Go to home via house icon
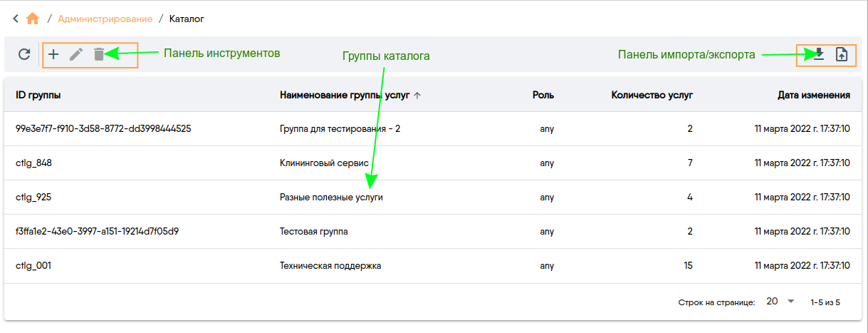The width and height of the screenshot is (868, 333). coord(32,19)
